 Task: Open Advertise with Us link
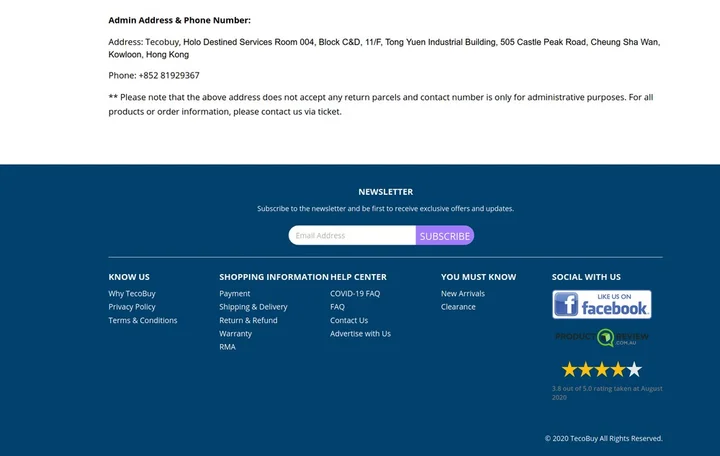pyautogui.click(x=360, y=334)
